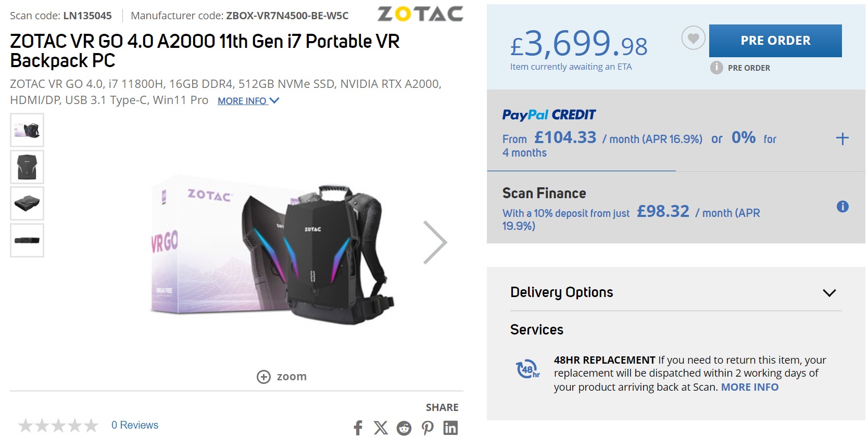The width and height of the screenshot is (868, 437).
Task: Share the product on Facebook
Action: coord(358,428)
